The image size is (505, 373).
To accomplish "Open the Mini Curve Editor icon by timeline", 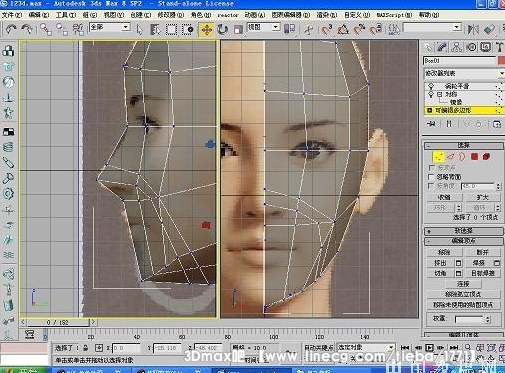I will point(30,334).
